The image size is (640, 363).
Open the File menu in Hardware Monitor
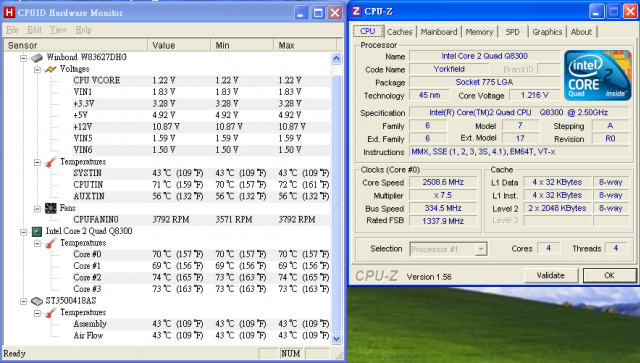(12, 30)
